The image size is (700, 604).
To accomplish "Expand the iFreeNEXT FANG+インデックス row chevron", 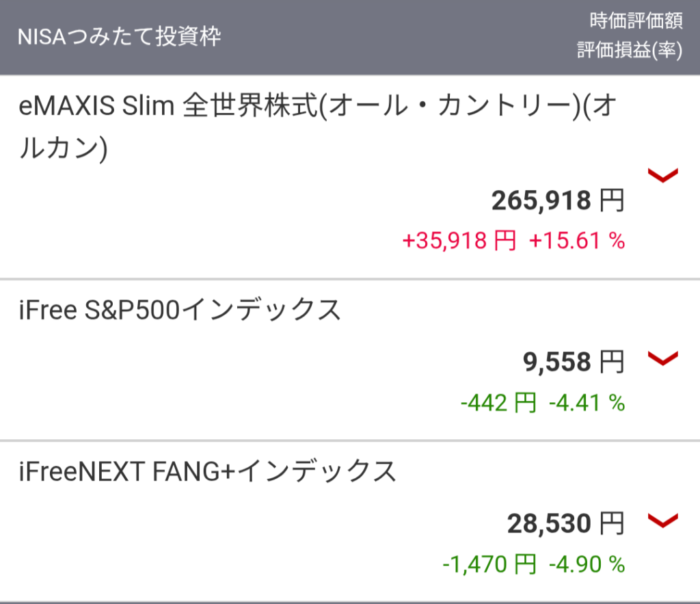I will click(662, 521).
